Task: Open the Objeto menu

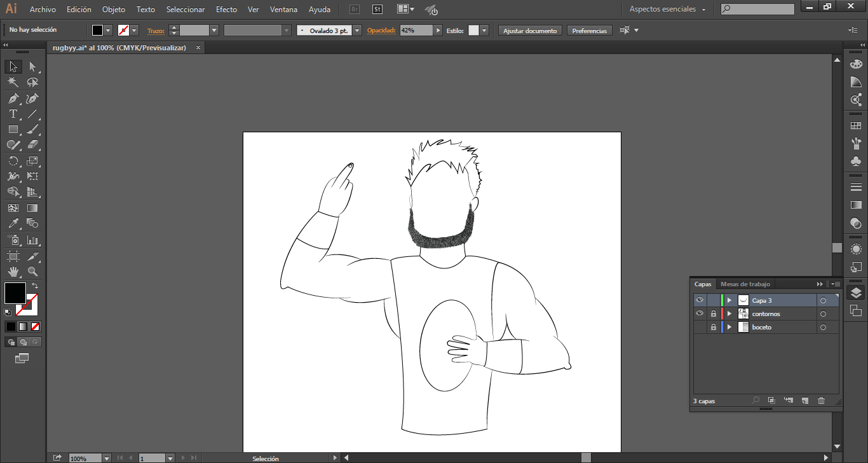Action: (x=114, y=10)
